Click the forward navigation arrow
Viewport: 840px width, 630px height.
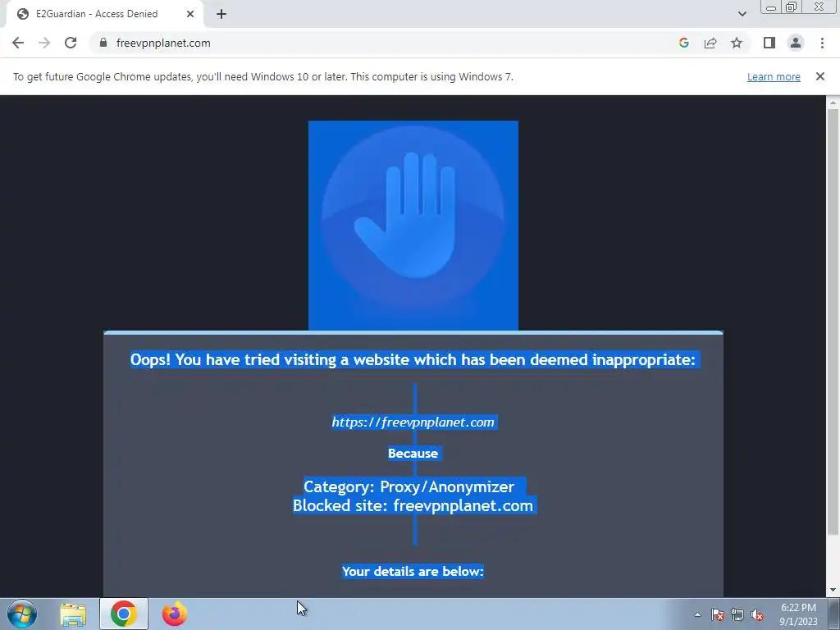44,43
